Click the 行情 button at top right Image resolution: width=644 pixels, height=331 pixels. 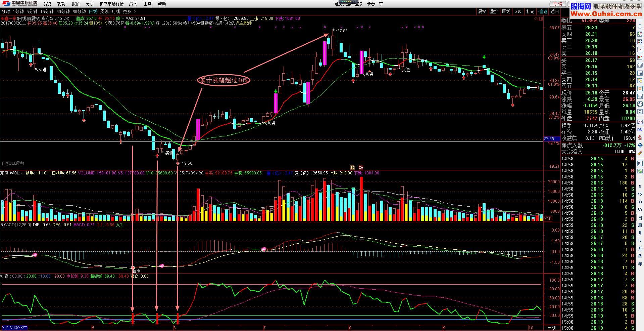tap(558, 4)
